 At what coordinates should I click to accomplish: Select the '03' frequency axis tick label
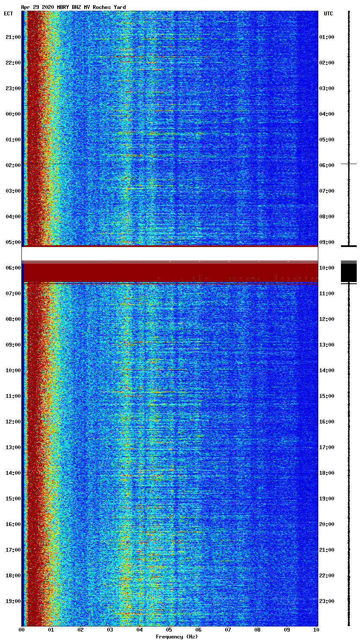coord(110,630)
